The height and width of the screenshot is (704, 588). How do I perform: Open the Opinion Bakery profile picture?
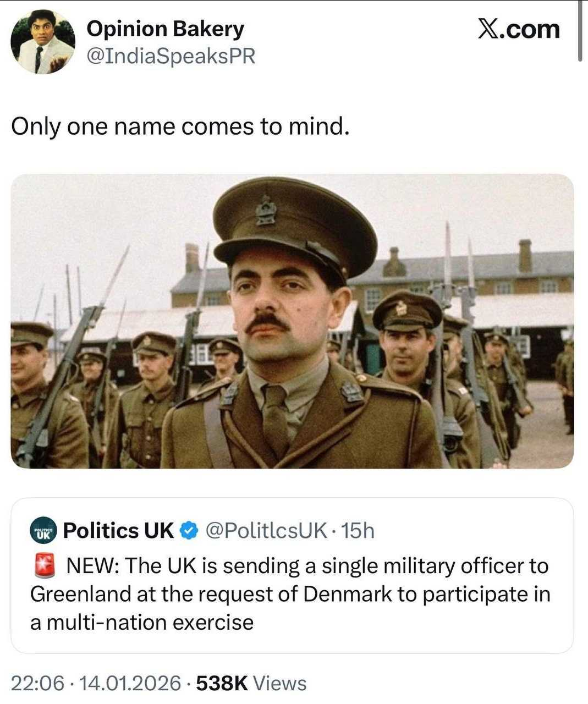tap(43, 42)
